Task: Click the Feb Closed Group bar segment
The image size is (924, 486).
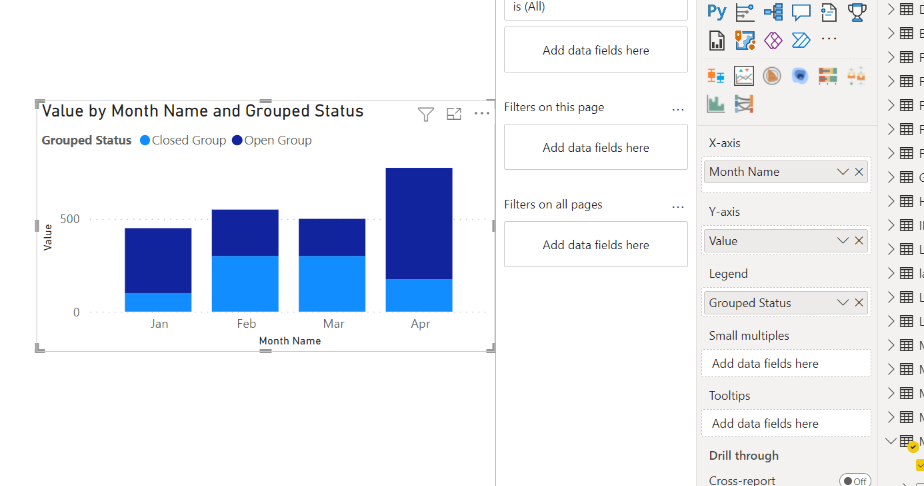Action: pos(245,283)
